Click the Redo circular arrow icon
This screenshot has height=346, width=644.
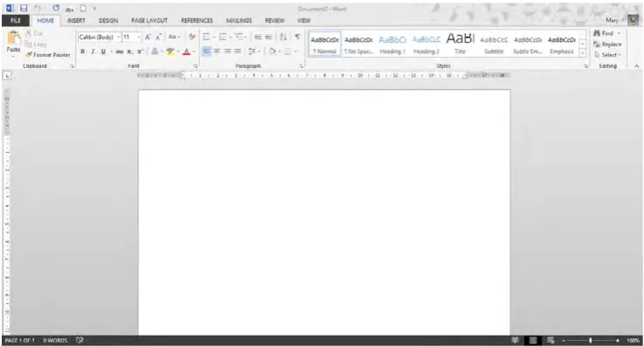pyautogui.click(x=56, y=8)
